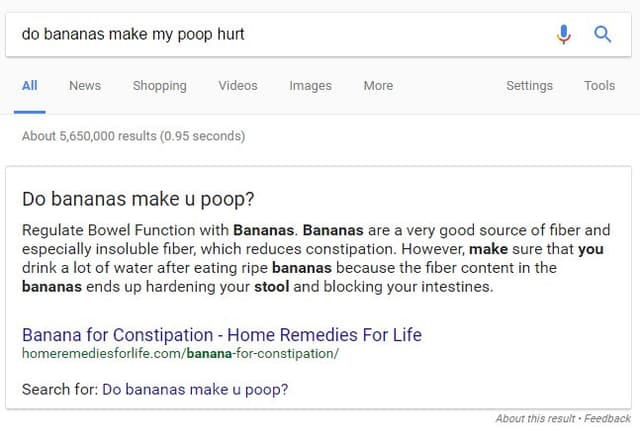Follow the 'Do bananas make u poop?' search link
The height and width of the screenshot is (438, 640).
click(x=195, y=389)
